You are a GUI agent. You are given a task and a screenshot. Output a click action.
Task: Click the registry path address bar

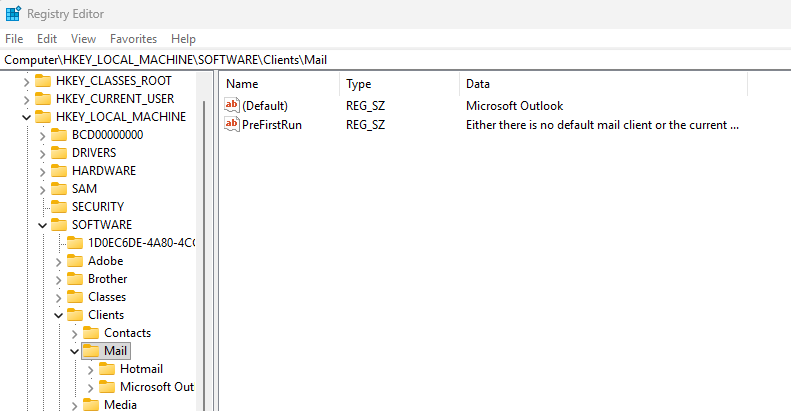[x=396, y=60]
